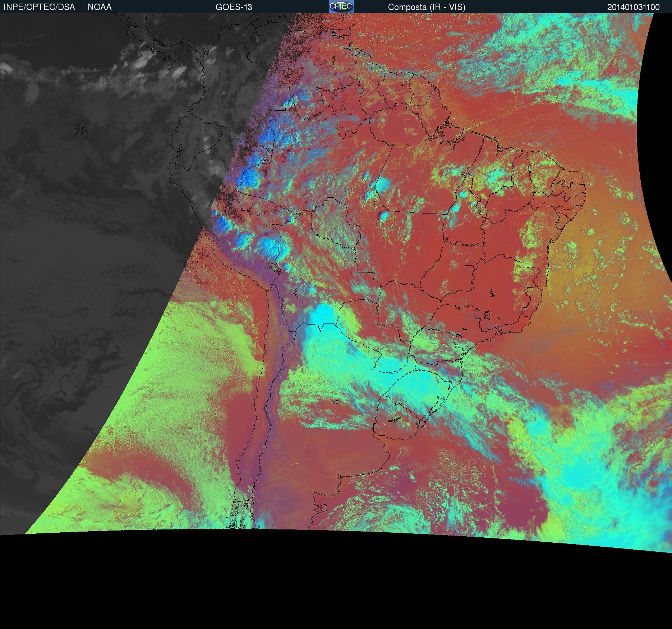Select the NOAA label in the header
The width and height of the screenshot is (672, 629).
[x=100, y=7]
